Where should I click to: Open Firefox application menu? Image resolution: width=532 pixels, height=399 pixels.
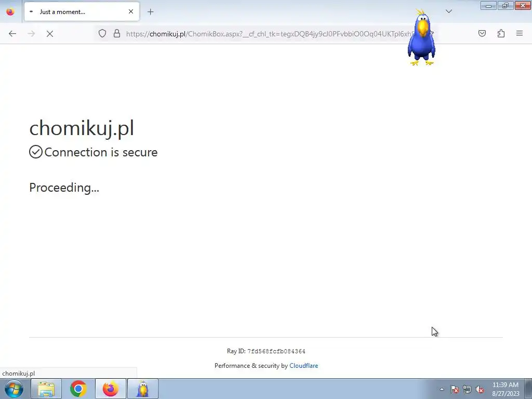tap(520, 33)
